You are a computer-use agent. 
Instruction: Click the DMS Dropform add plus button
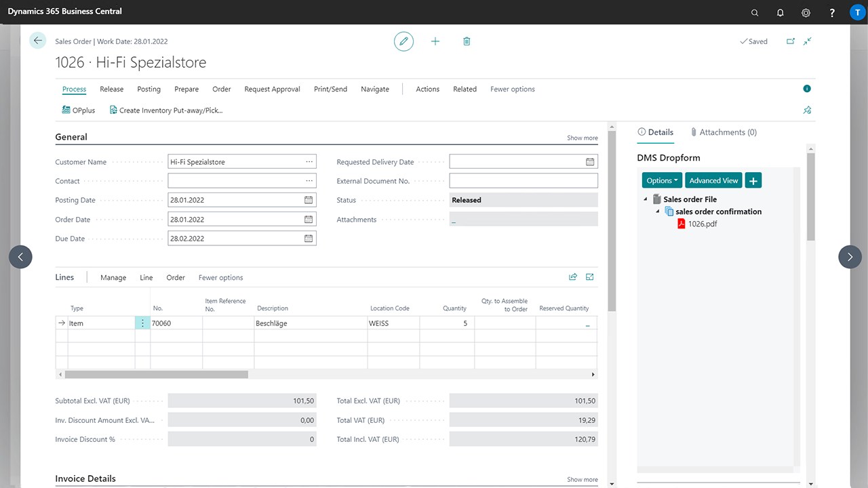[x=753, y=180]
